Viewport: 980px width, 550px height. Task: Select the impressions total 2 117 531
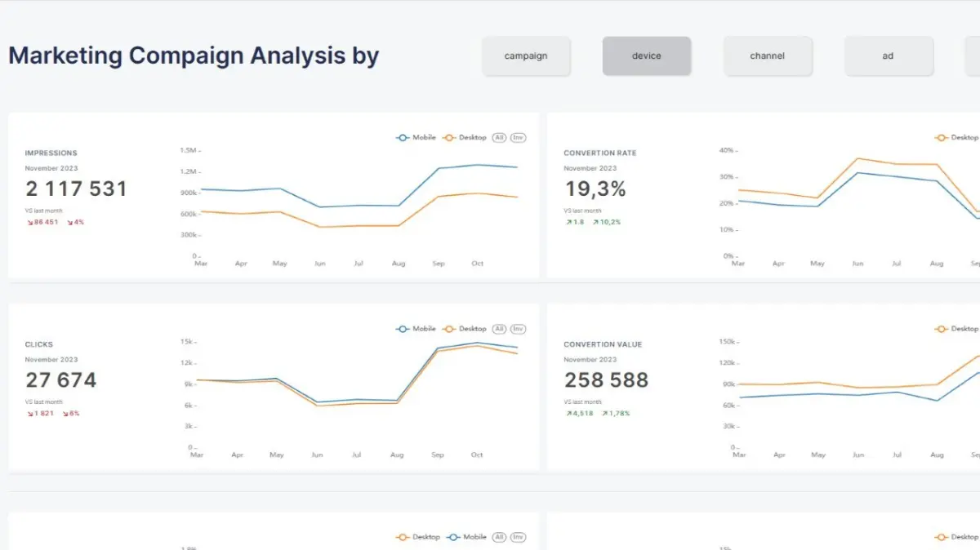click(76, 189)
